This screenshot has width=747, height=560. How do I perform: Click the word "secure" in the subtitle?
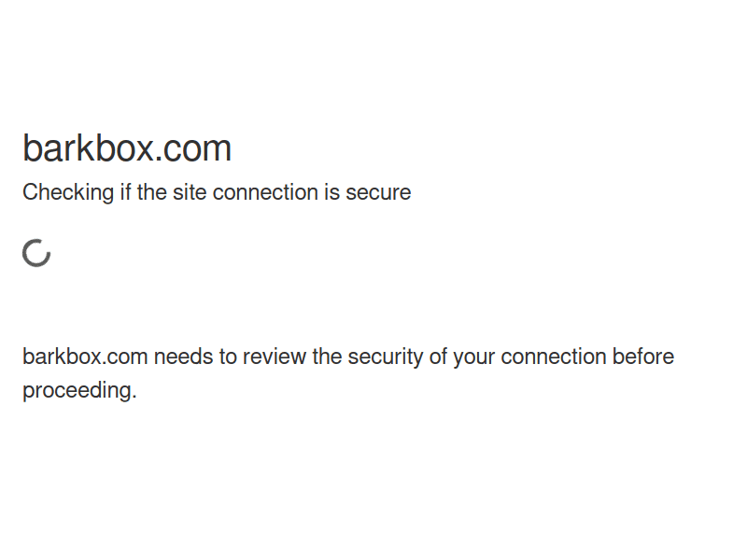pos(378,192)
